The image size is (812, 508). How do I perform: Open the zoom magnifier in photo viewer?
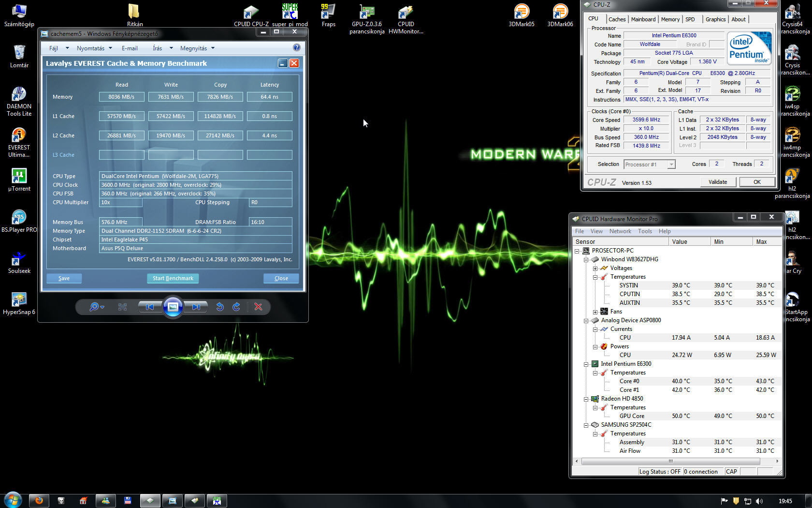(x=97, y=307)
